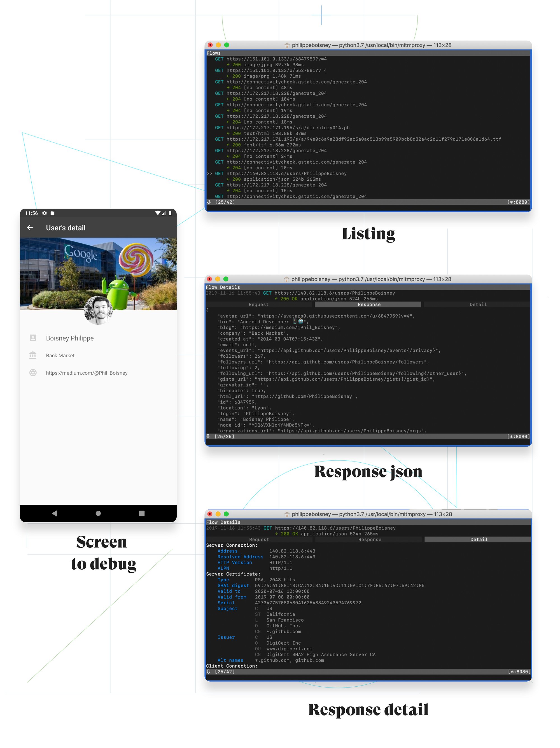Tap the Android home circle button

[98, 513]
